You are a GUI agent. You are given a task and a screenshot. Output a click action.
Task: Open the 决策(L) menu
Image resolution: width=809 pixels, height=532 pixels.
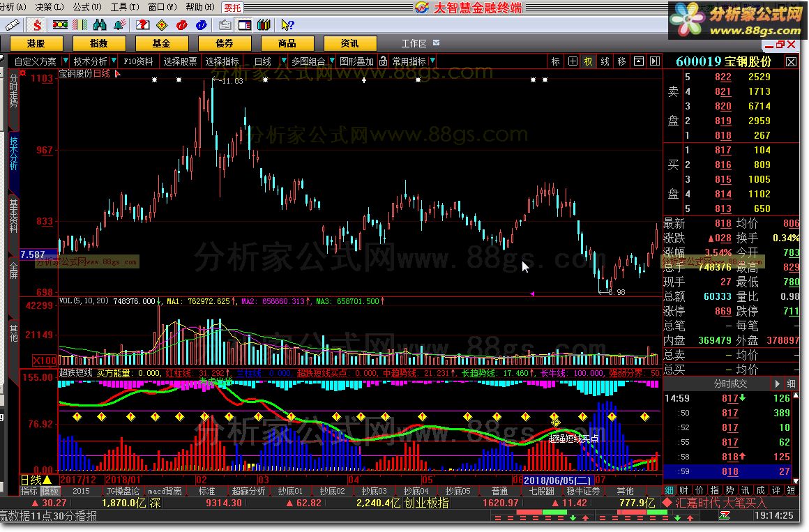(50, 7)
